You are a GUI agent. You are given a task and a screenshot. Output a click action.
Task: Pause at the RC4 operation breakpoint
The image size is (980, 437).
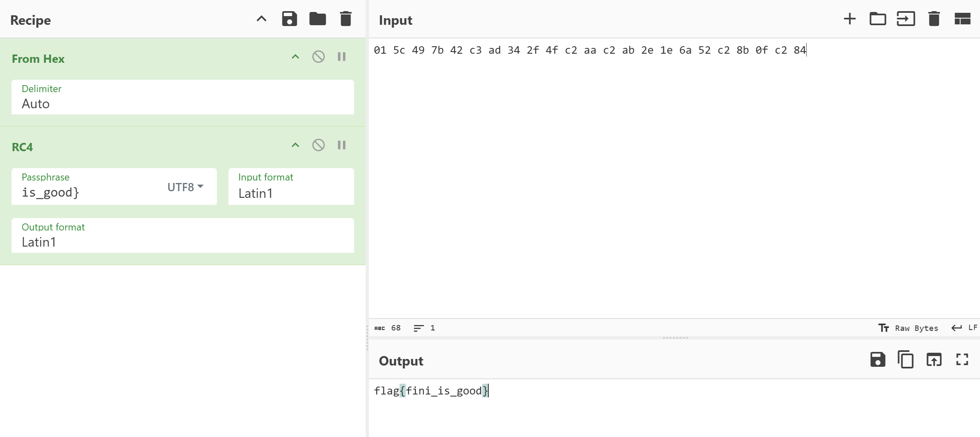[x=342, y=145]
